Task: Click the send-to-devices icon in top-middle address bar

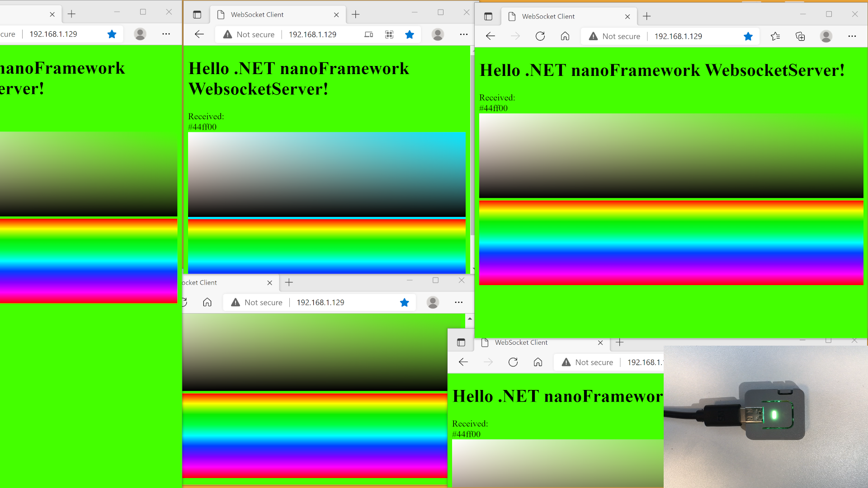Action: 369,34
